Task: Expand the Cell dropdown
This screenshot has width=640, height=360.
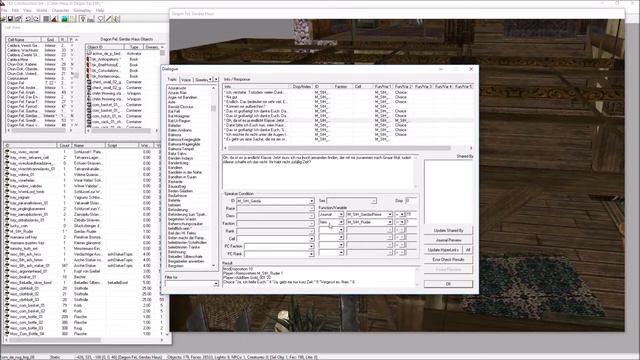Action: coord(311,238)
